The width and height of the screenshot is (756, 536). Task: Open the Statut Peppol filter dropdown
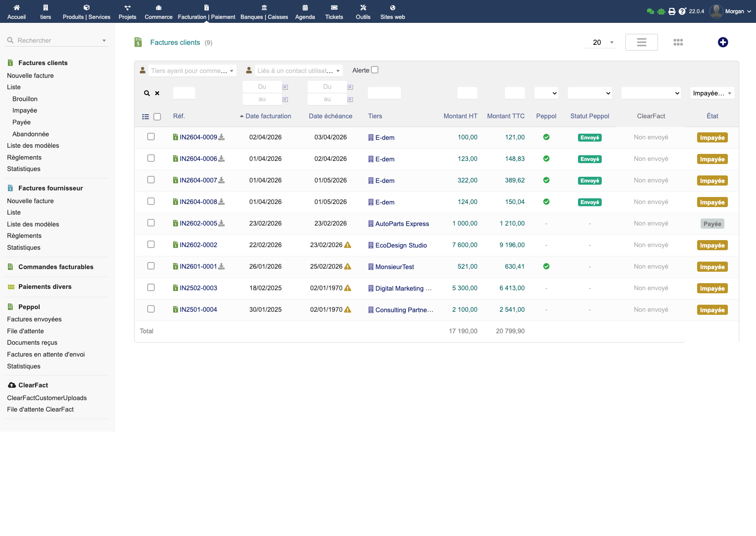click(x=589, y=93)
